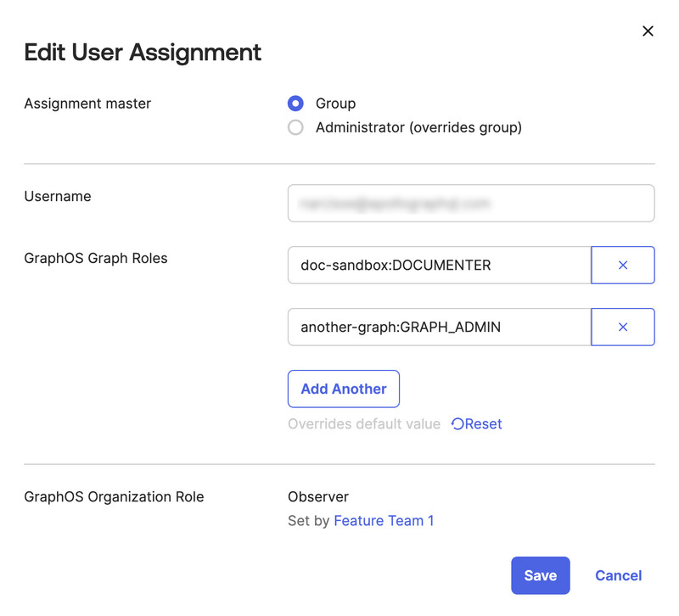Click the Username input field
This screenshot has height=616, width=679.
(471, 204)
